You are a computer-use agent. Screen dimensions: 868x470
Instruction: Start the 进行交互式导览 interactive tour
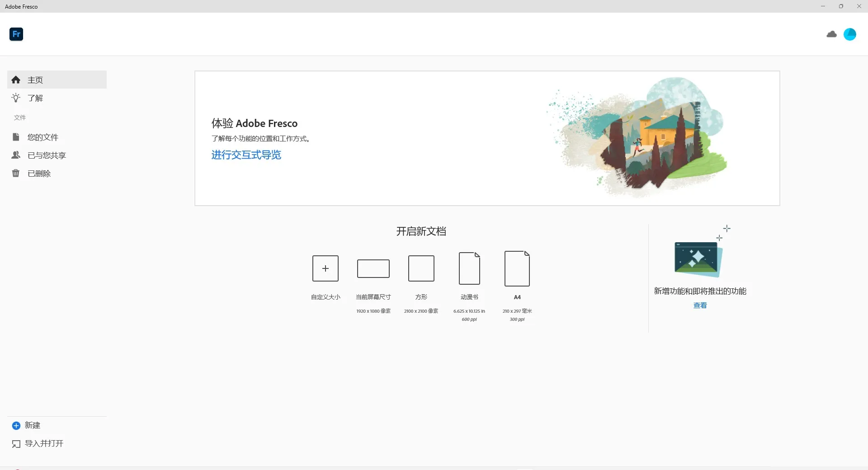(246, 155)
